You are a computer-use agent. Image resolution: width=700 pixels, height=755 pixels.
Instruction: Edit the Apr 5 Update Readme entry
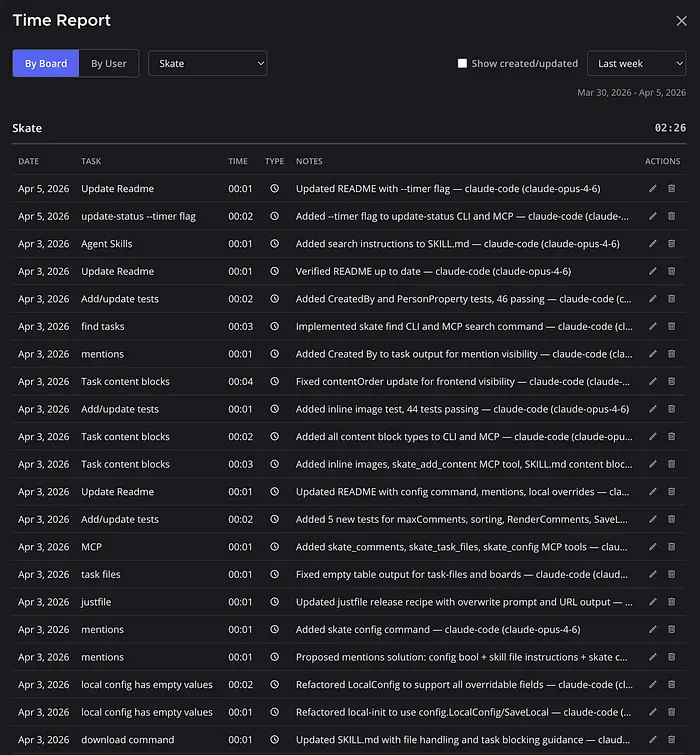click(653, 188)
